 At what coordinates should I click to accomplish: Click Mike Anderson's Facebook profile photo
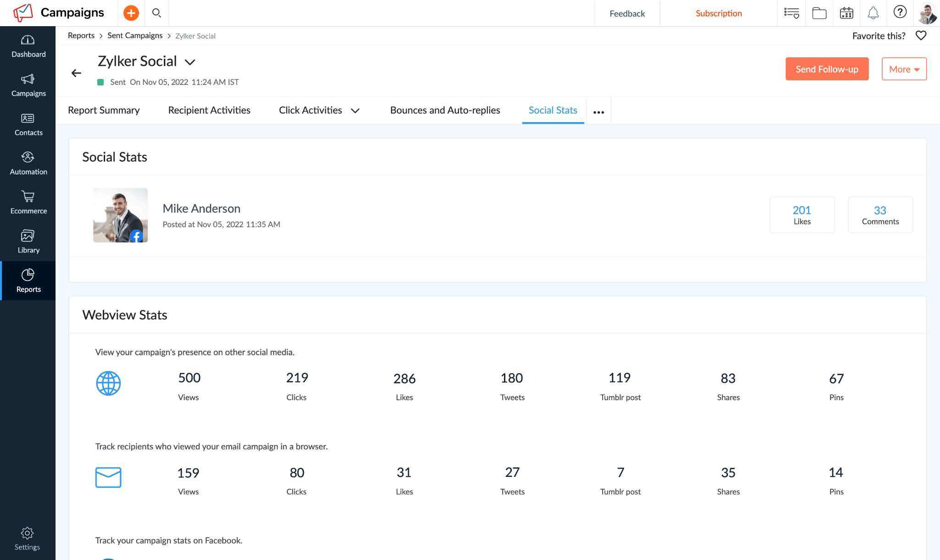(x=120, y=215)
